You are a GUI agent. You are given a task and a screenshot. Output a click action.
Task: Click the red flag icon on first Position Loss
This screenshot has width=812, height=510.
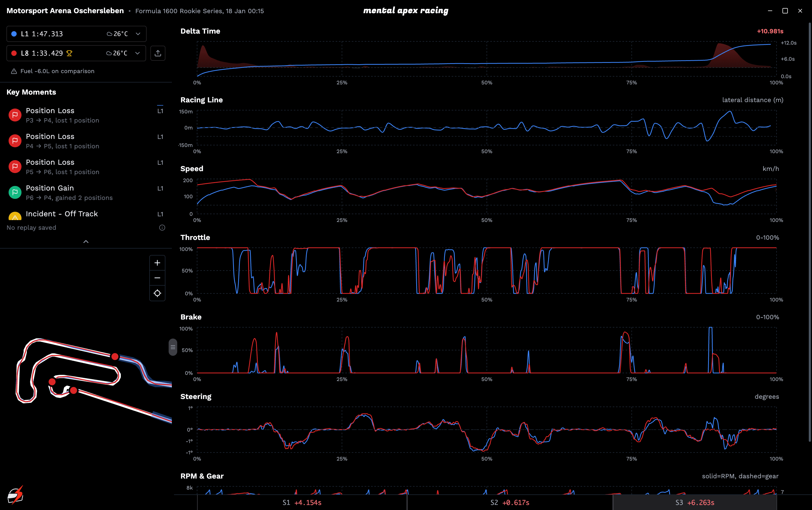(15, 115)
